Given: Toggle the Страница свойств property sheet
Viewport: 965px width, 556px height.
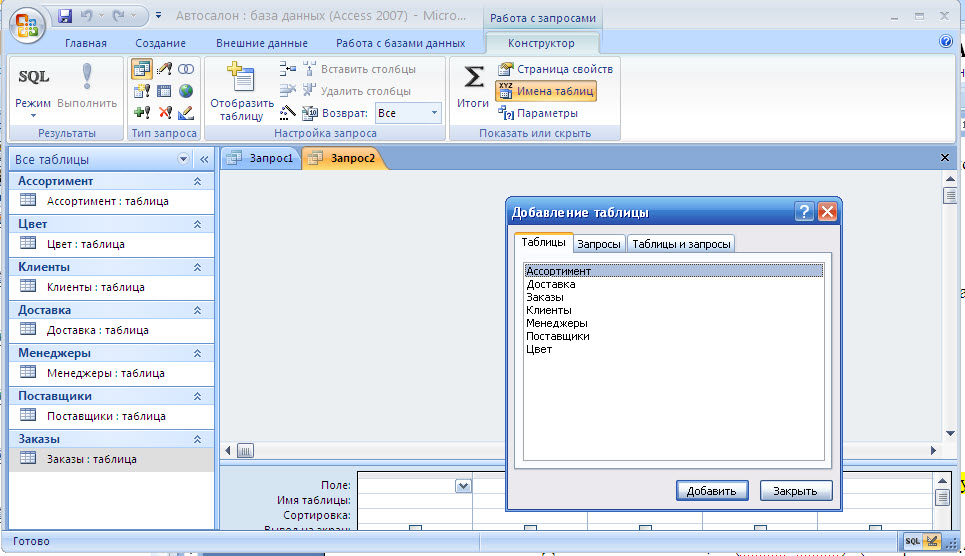Looking at the screenshot, I should (x=555, y=69).
